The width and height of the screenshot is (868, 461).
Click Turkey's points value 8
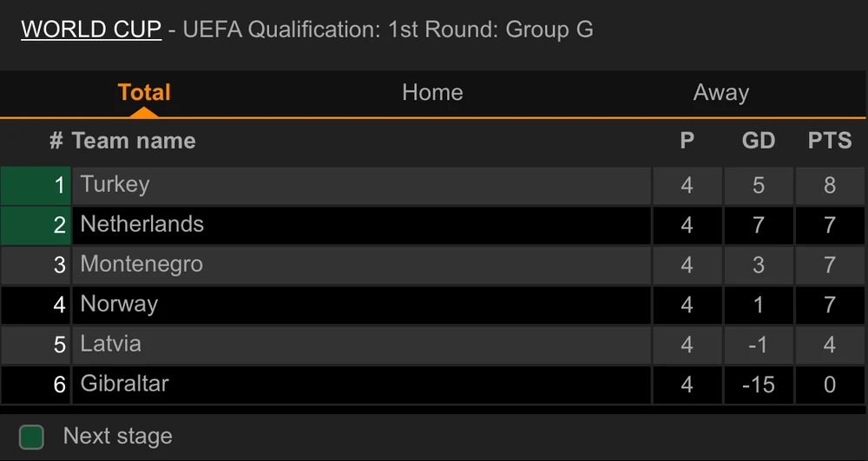pyautogui.click(x=830, y=185)
